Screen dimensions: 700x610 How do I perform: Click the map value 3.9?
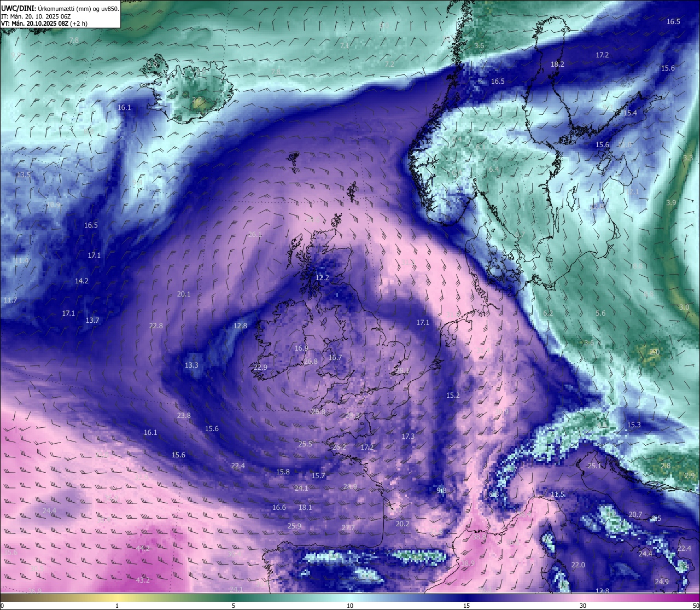coord(671,202)
